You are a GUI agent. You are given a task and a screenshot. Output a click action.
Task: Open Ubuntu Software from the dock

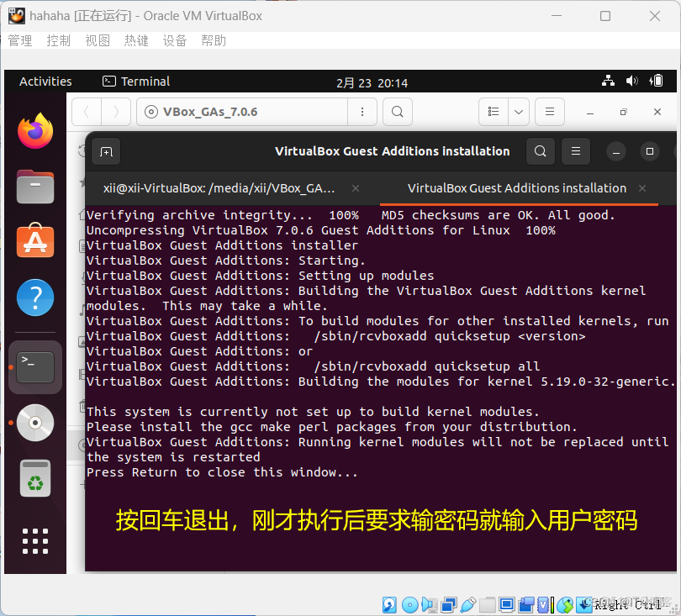(34, 241)
